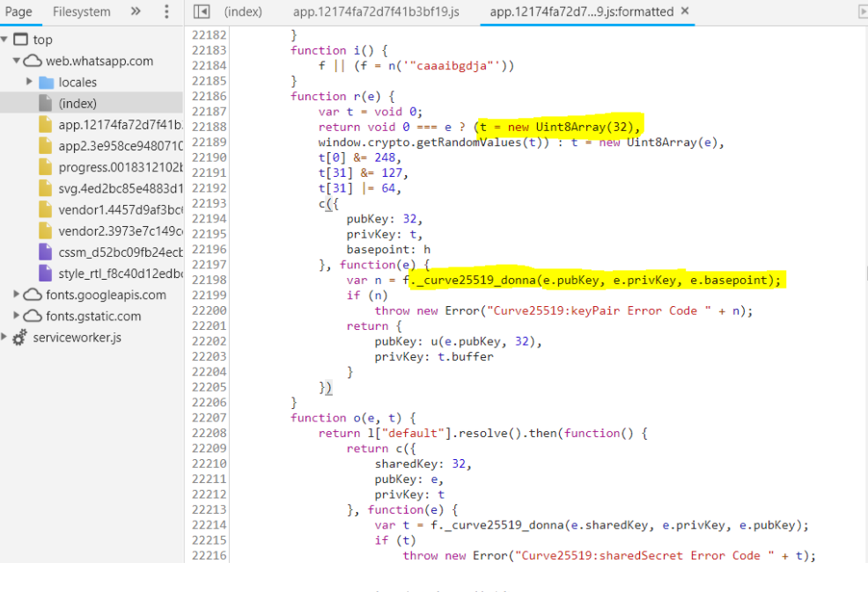Select serviceworker.js label

(77, 338)
